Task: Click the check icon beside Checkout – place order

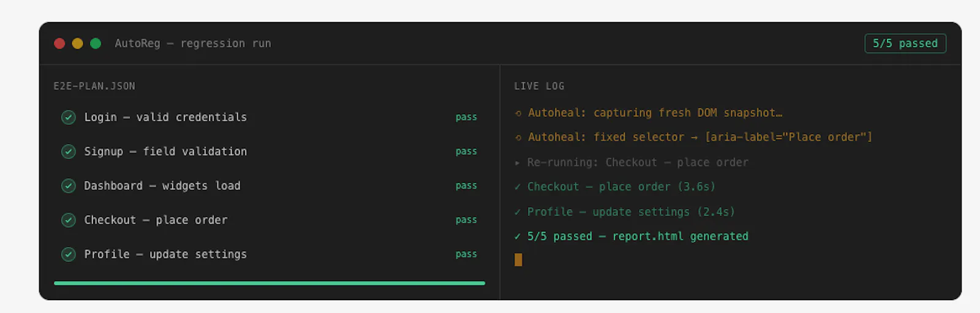Action: tap(69, 220)
